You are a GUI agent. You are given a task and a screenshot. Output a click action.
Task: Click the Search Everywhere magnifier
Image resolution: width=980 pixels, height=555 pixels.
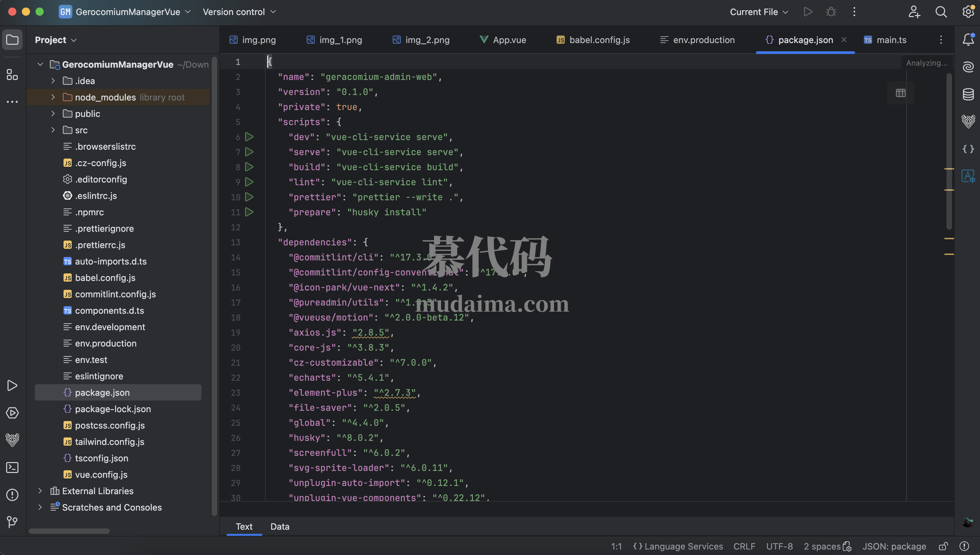941,12
